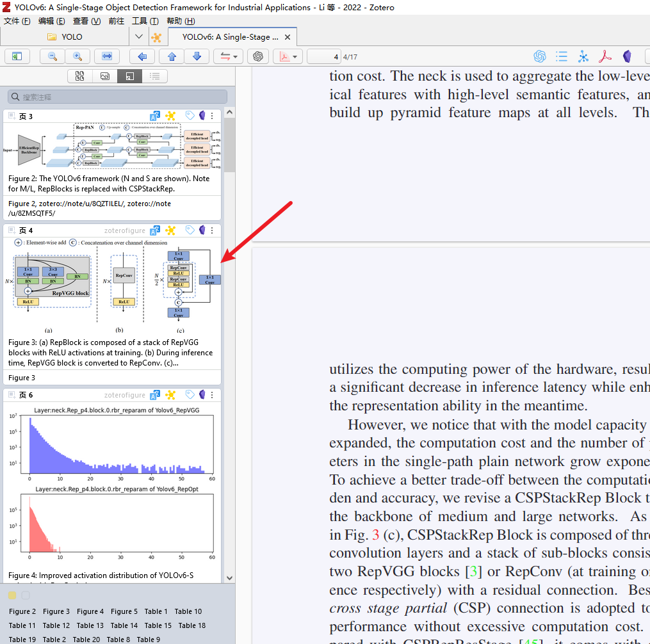Open the translate tool on the 页 3 annotation
This screenshot has width=650, height=644.
(x=154, y=116)
